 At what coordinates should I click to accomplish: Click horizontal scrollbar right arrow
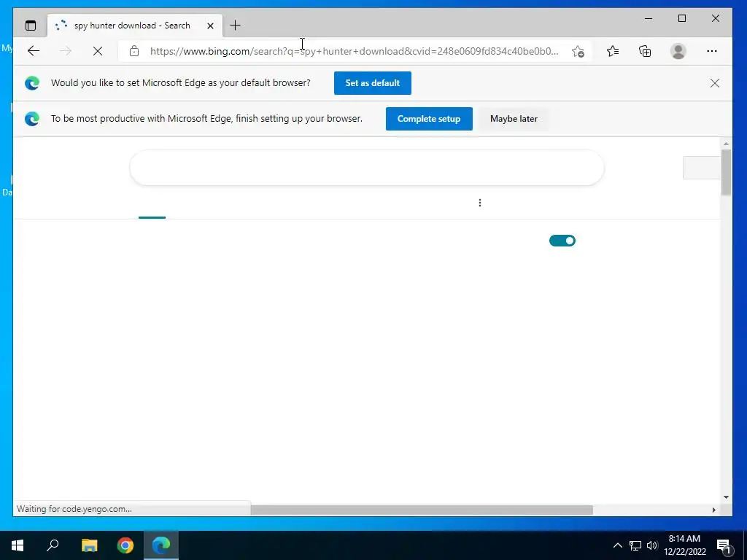pyautogui.click(x=713, y=510)
